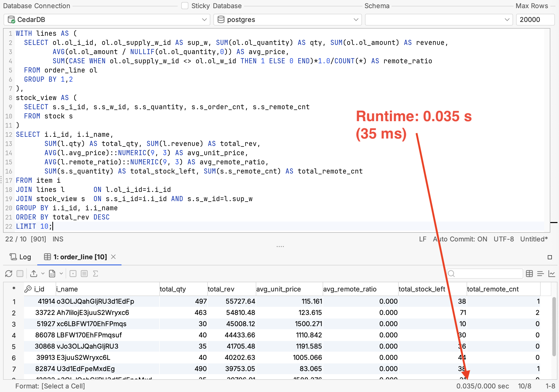Open the CedarDB database connection dropdown
Image resolution: width=559 pixels, height=392 pixels.
pos(204,19)
